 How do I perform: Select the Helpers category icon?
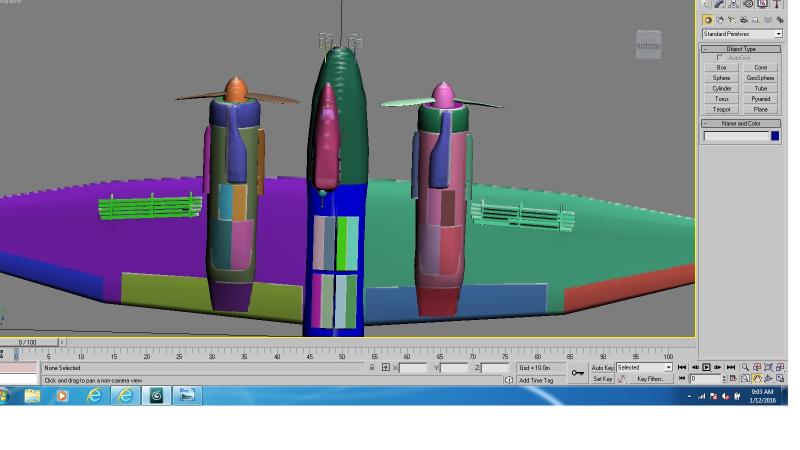point(756,20)
